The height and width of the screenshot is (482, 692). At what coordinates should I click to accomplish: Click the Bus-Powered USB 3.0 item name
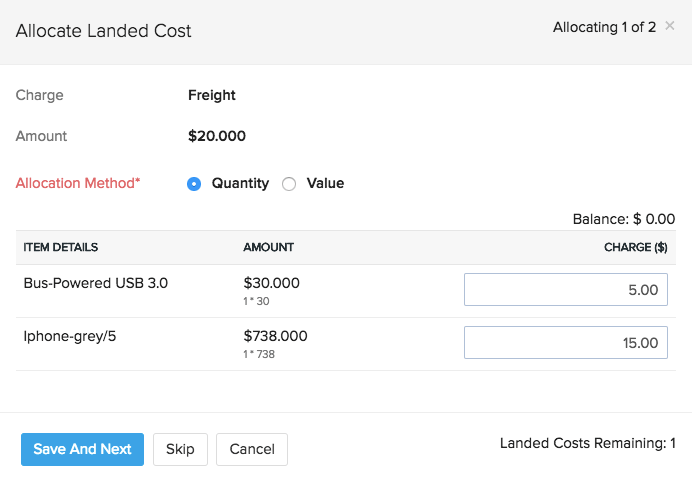[x=96, y=283]
